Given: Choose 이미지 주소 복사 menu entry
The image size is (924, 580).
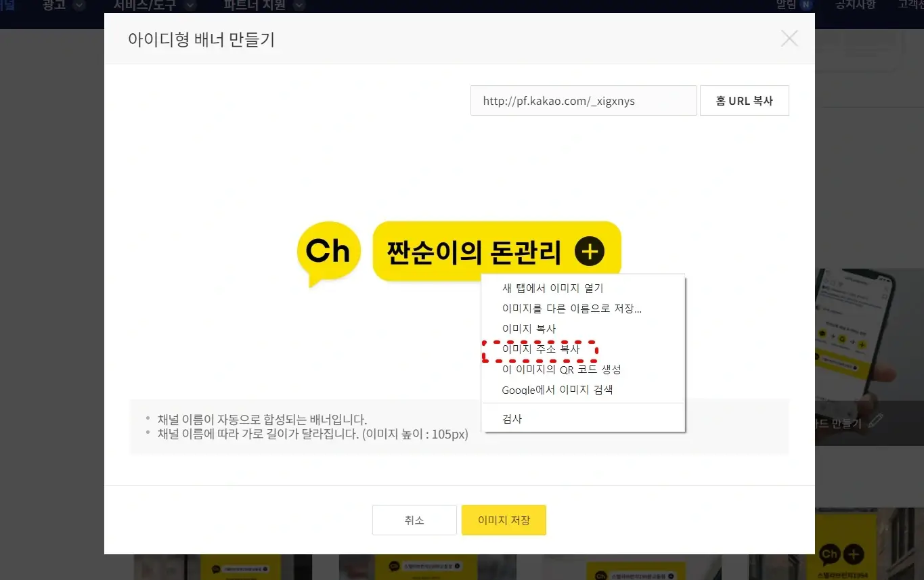Looking at the screenshot, I should pyautogui.click(x=583, y=350).
